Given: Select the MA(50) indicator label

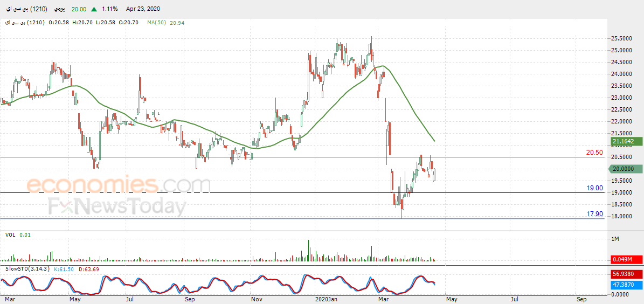Looking at the screenshot, I should 156,23.
